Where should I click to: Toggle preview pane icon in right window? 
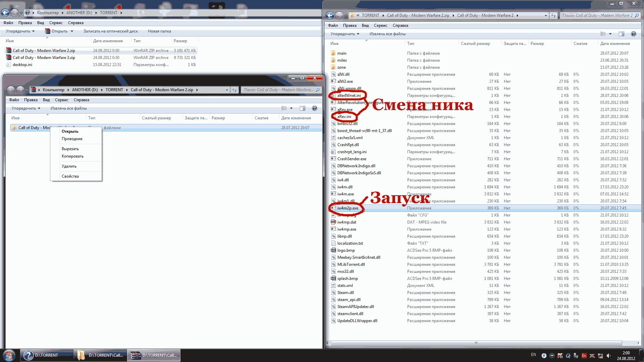(621, 34)
